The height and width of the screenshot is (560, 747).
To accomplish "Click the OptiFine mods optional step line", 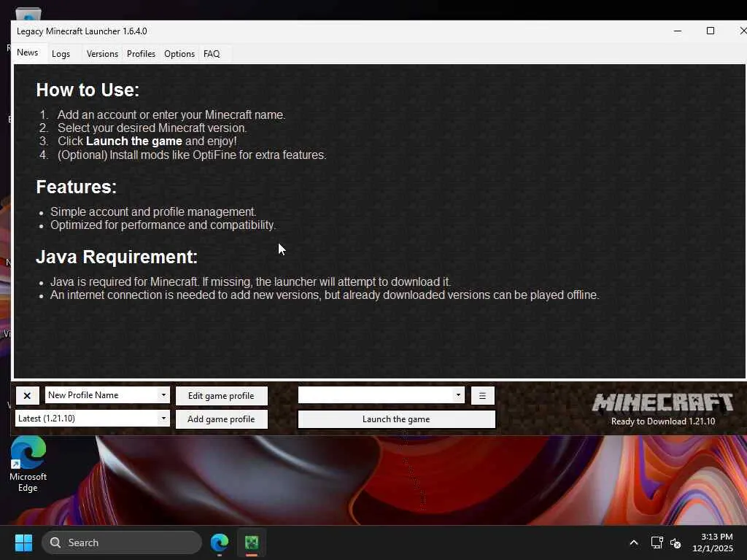I will pyautogui.click(x=192, y=155).
